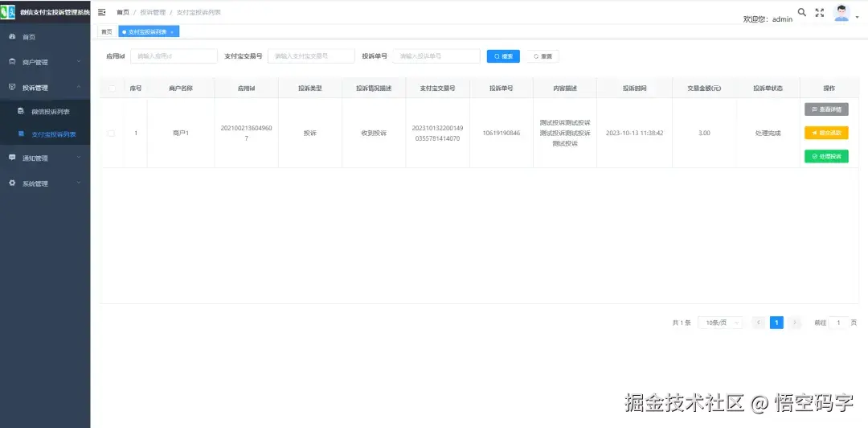Open the 10条/页 page size dropdown
The width and height of the screenshot is (868, 428).
[720, 323]
